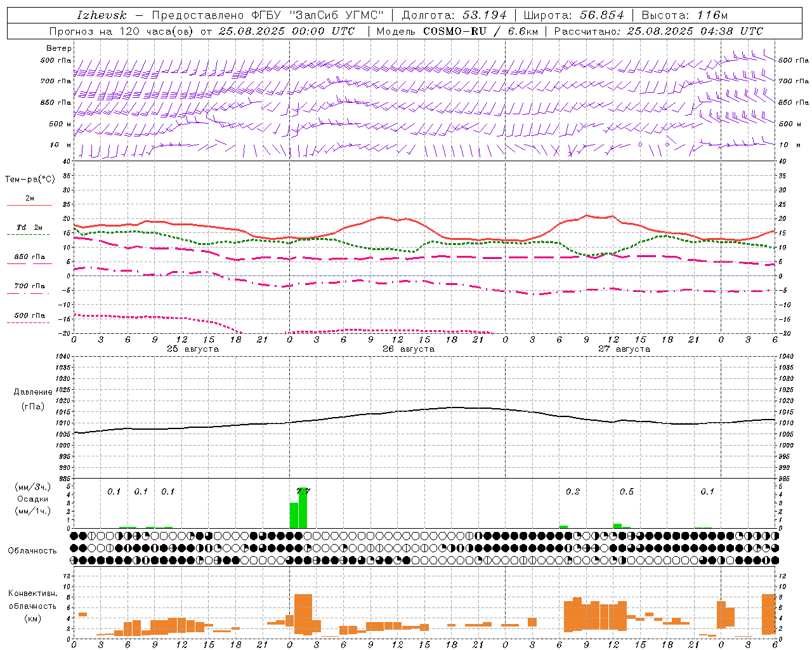812x650 pixels.
Task: Click the 'ФГБУ ЗапСиб УГМС' provider text
Action: (x=317, y=15)
